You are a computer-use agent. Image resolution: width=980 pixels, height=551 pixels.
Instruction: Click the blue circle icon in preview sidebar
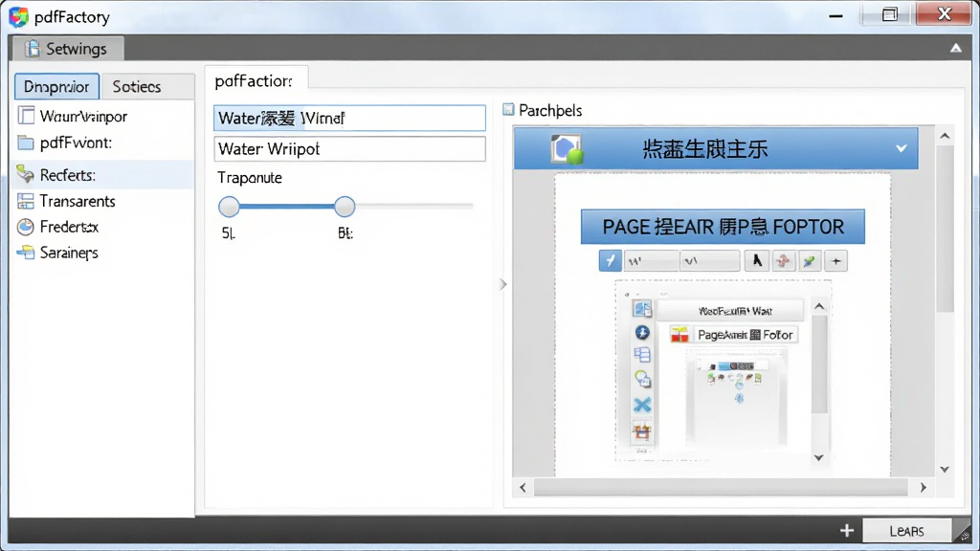tap(642, 332)
